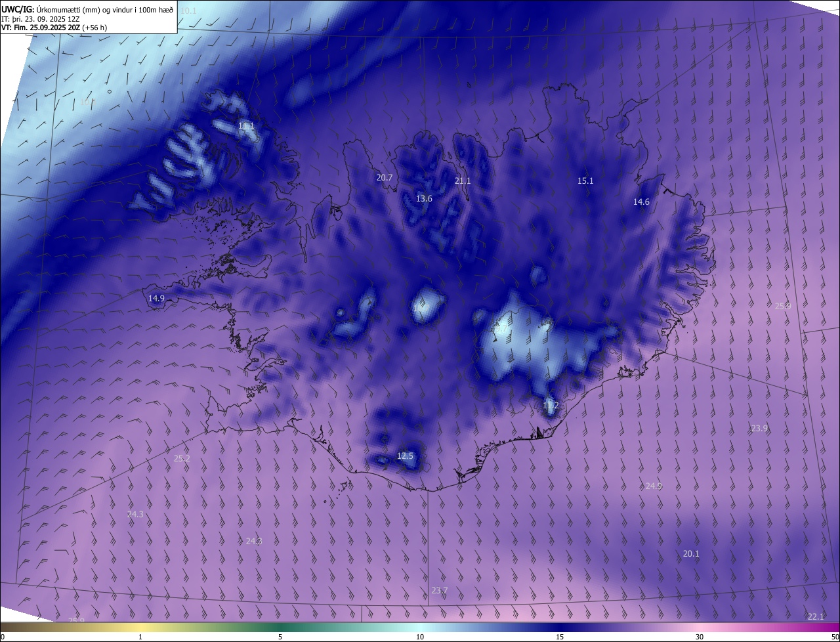Select the 13.6 value label
The height and width of the screenshot is (642, 840).
coord(425,199)
